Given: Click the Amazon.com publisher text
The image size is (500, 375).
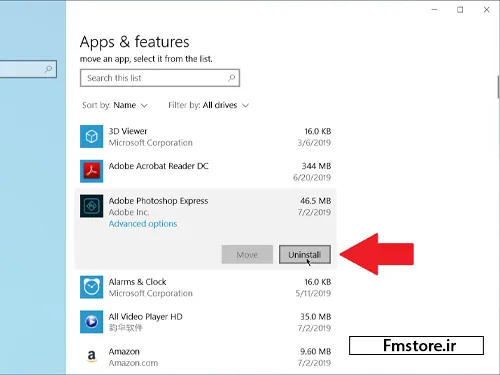Looking at the screenshot, I should [133, 363].
